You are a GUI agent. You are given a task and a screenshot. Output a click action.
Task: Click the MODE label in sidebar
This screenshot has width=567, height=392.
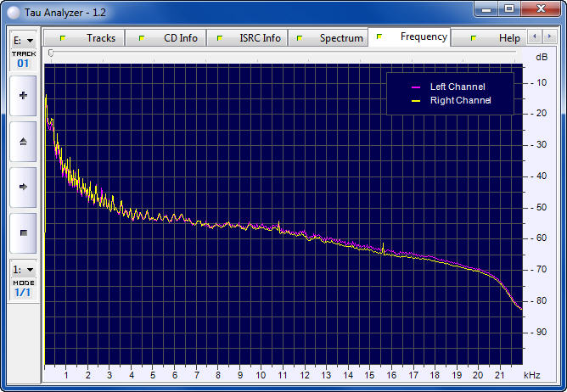(x=24, y=283)
